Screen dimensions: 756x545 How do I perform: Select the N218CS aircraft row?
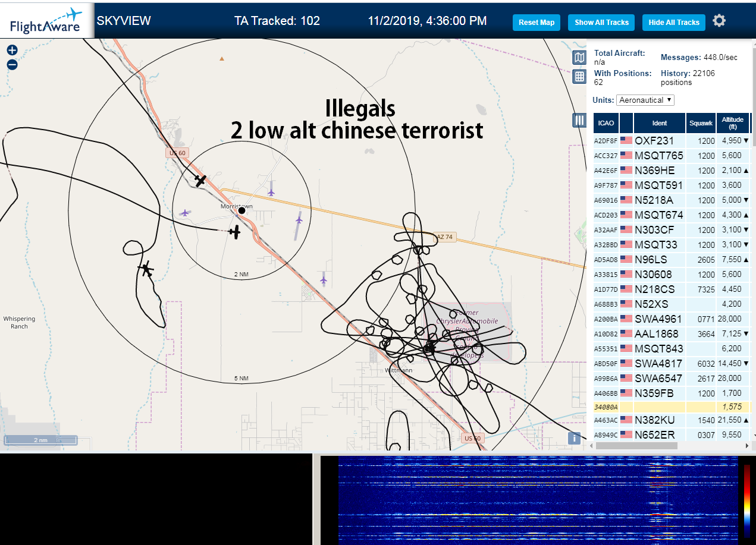[x=672, y=289]
